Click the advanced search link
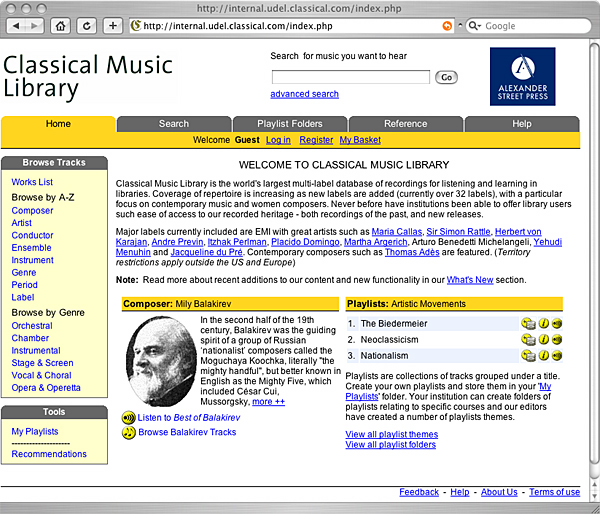 click(305, 94)
